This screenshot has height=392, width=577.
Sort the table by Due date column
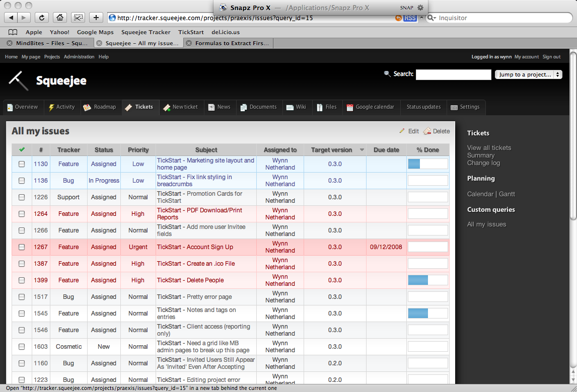[386, 149]
